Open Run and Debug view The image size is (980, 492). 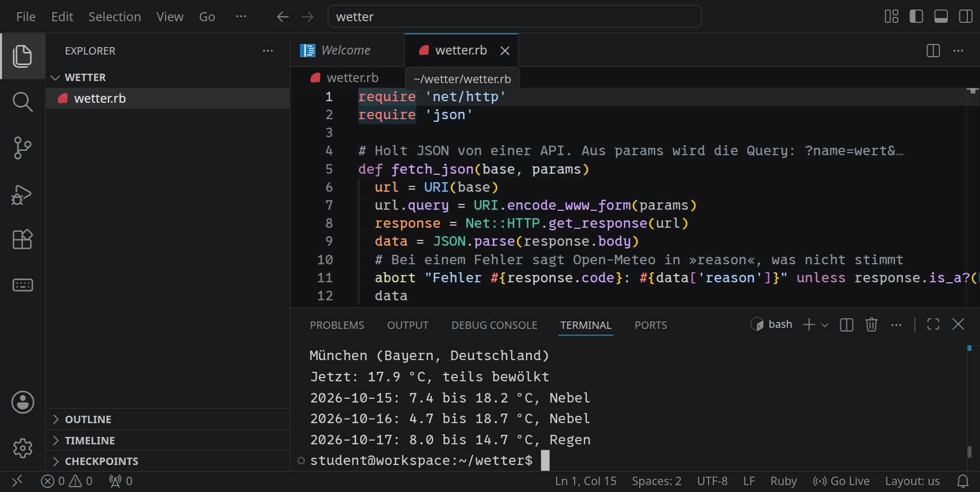coord(22,194)
